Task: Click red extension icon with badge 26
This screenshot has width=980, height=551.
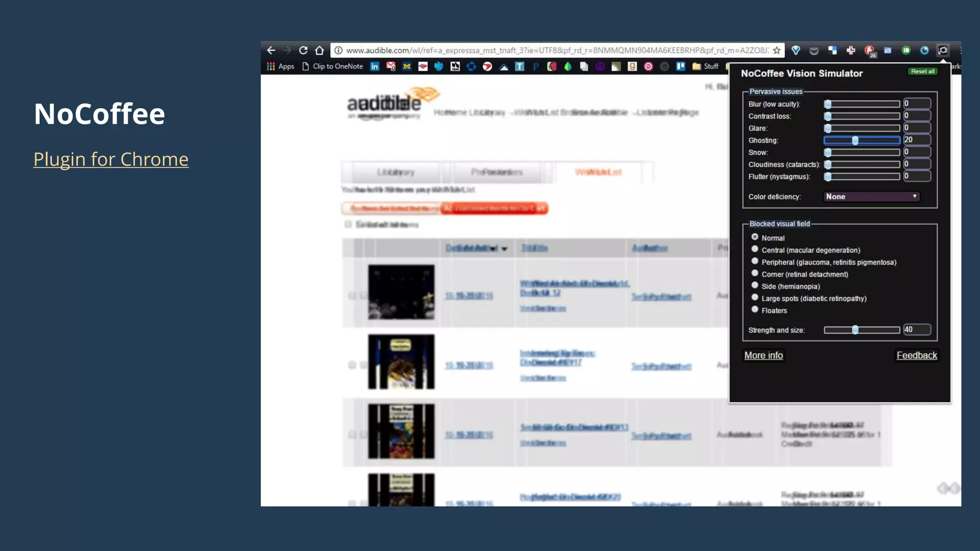Action: click(x=869, y=51)
